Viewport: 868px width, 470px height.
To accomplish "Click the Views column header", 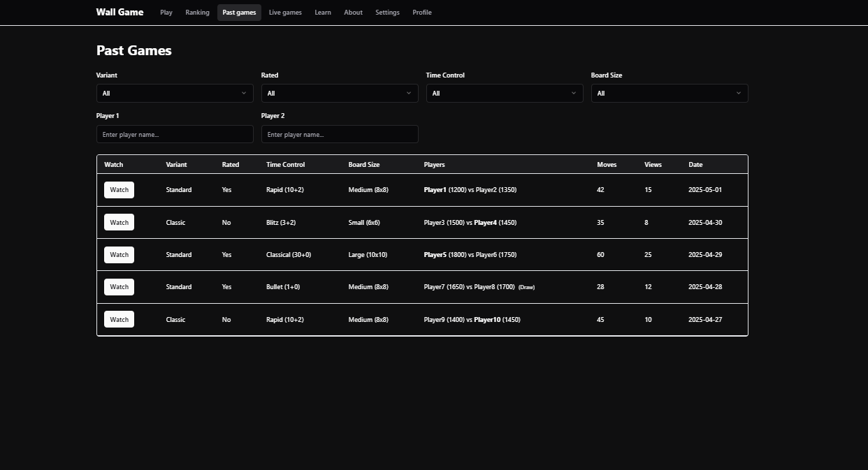I will tap(653, 165).
